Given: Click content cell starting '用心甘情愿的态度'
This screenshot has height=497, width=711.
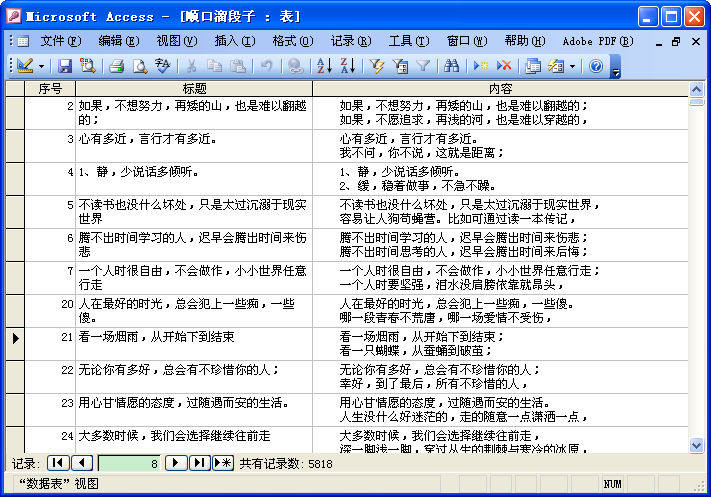Looking at the screenshot, I should click(x=501, y=410).
